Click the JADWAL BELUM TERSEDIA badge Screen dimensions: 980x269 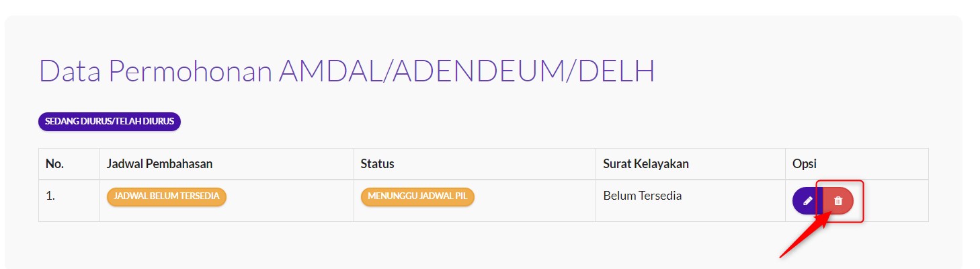pyautogui.click(x=167, y=196)
